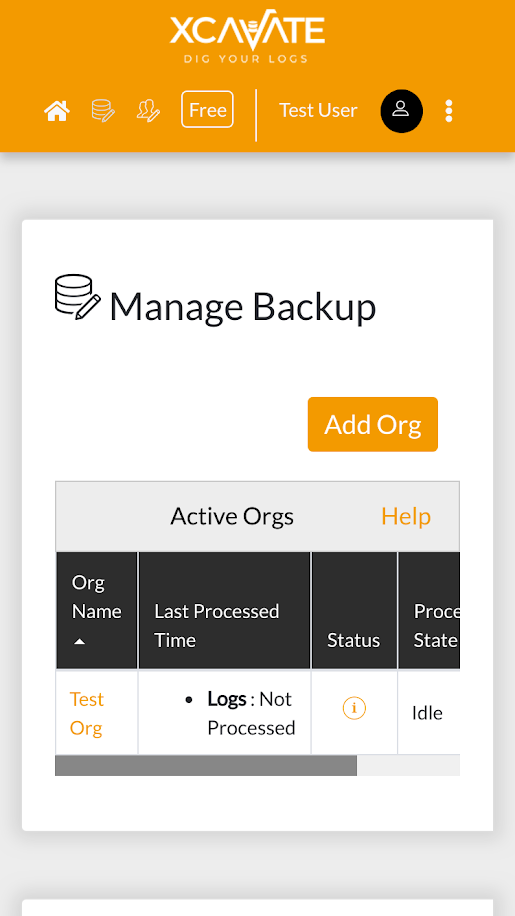Click the black profile avatar icon
The width and height of the screenshot is (515, 916).
tap(402, 111)
